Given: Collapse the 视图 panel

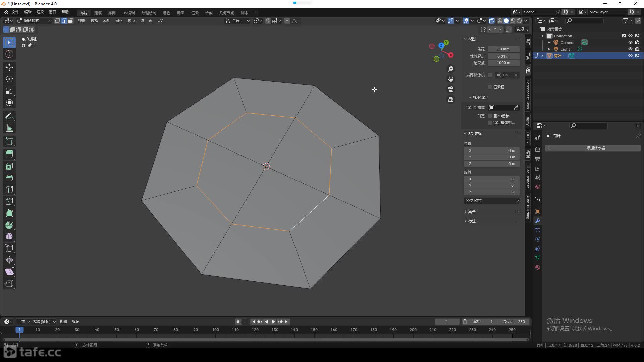Looking at the screenshot, I should (465, 39).
